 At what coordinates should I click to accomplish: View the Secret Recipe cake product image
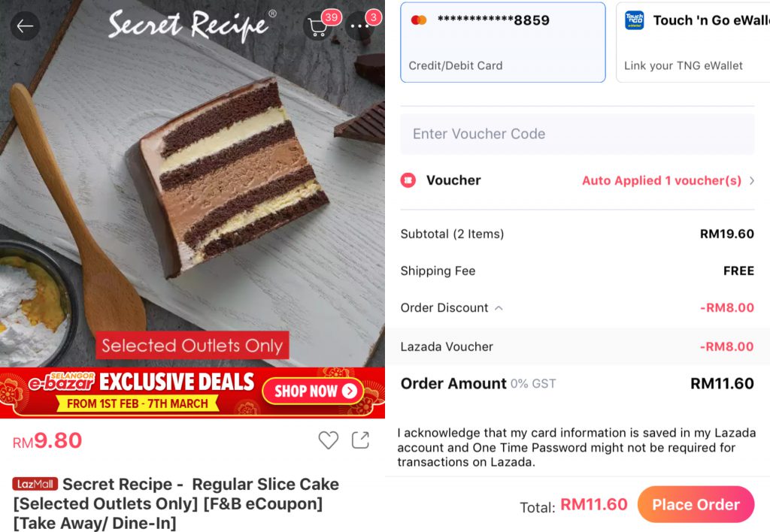[x=192, y=183]
